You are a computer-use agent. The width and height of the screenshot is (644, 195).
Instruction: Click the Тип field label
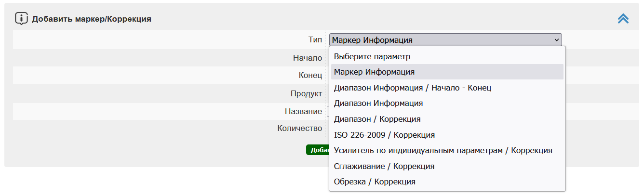coord(315,40)
